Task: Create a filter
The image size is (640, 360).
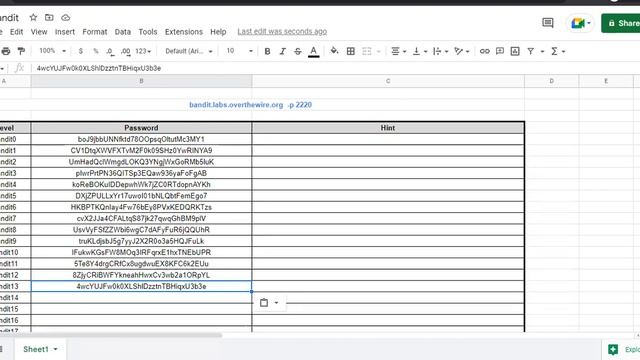Action: [x=531, y=51]
